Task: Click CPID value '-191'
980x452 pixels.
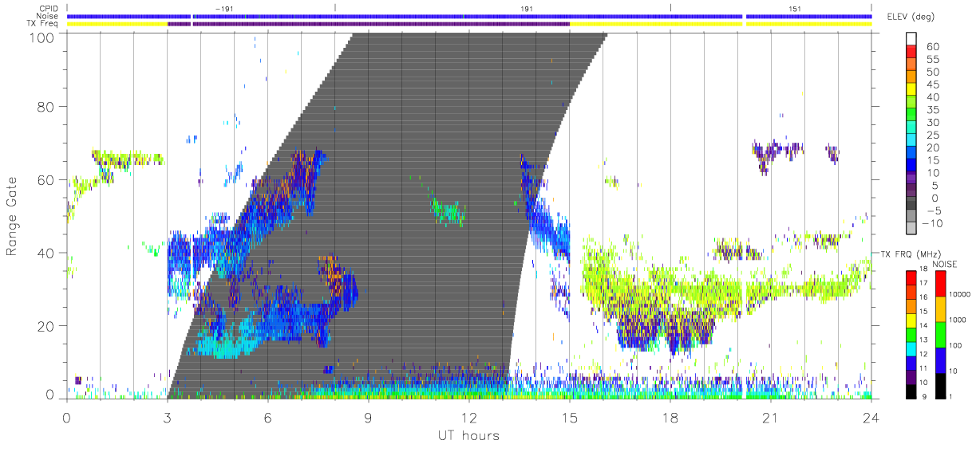Action: click(x=223, y=9)
